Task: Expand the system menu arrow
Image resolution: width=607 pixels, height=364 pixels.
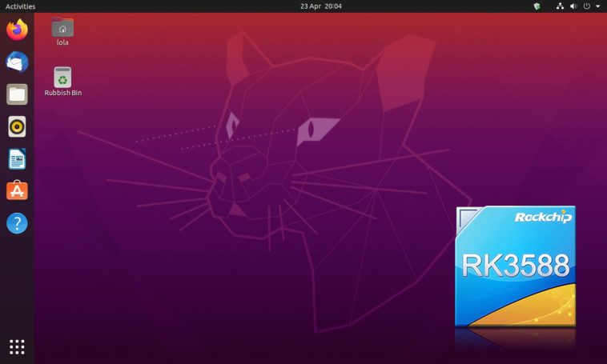Action: pyautogui.click(x=597, y=6)
